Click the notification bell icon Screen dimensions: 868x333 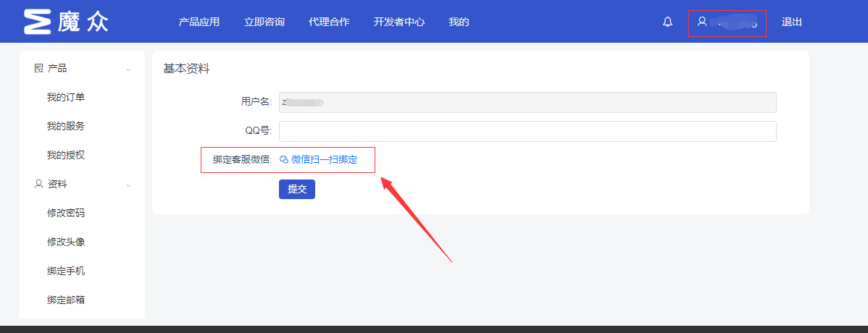[x=667, y=22]
